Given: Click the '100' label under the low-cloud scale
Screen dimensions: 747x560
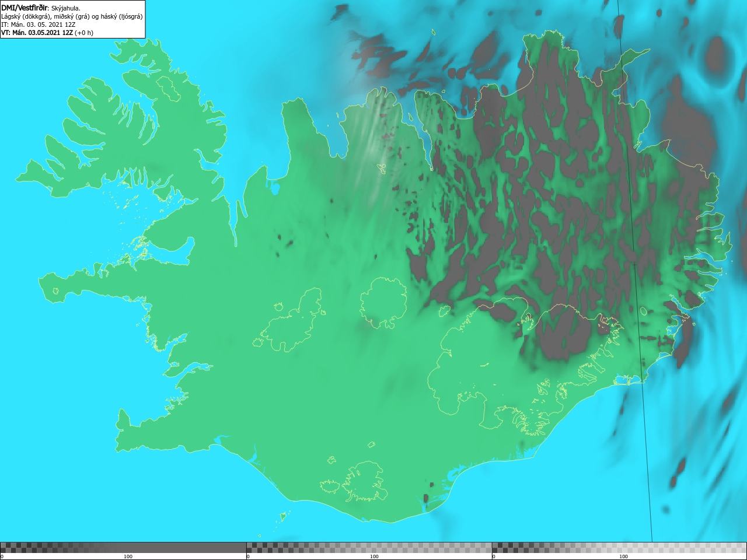Looking at the screenshot, I should coord(128,556).
